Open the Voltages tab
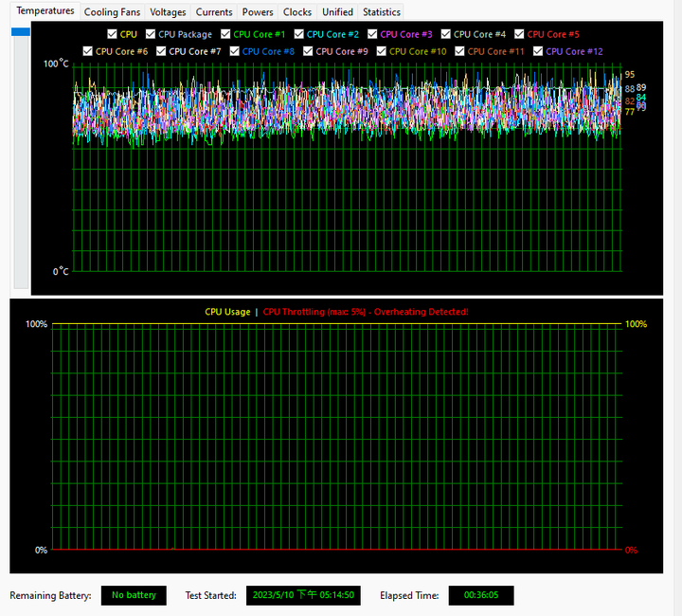Image resolution: width=682 pixels, height=616 pixels. pyautogui.click(x=168, y=12)
